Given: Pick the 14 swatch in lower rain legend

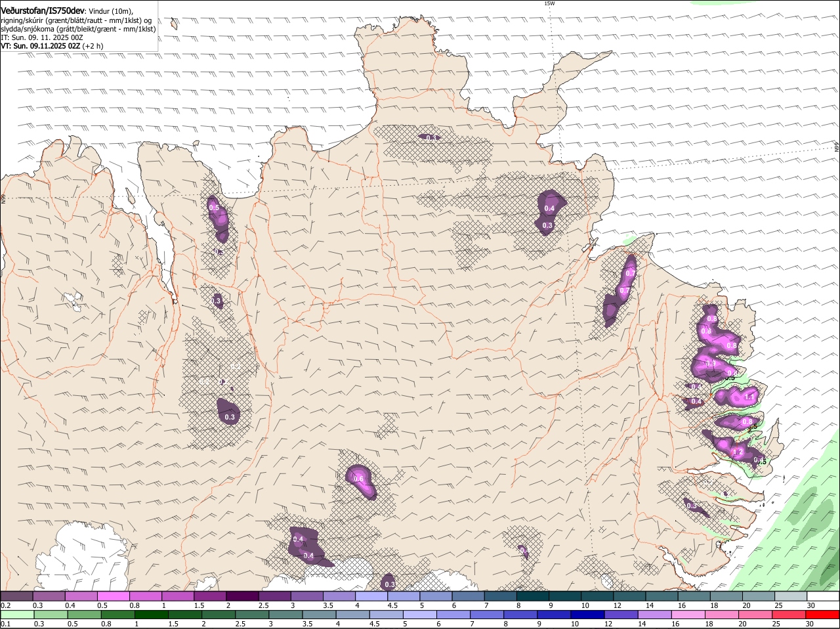Looking at the screenshot, I should click(x=654, y=615).
